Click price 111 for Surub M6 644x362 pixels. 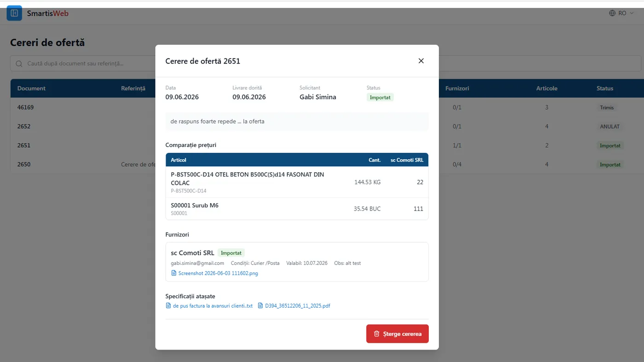pyautogui.click(x=418, y=209)
